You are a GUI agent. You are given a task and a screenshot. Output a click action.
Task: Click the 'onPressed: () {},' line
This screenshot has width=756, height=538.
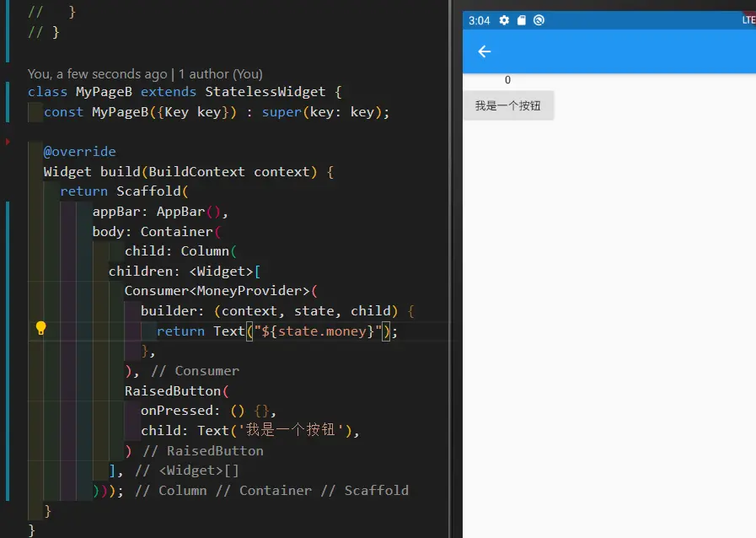208,411
